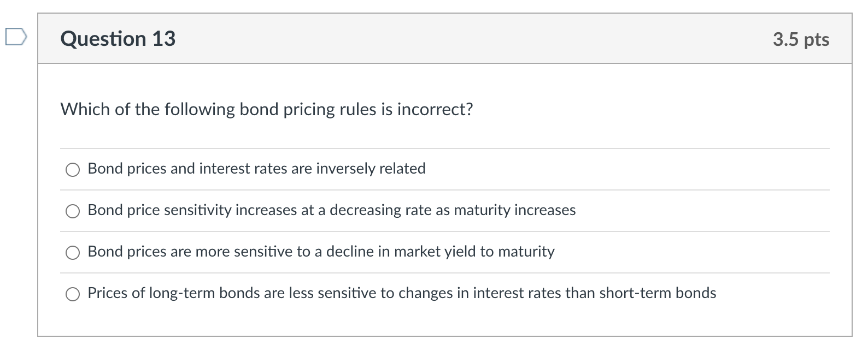Viewport: 868px width, 345px height.
Task: Click the 'Question 13' heading
Action: [x=118, y=39]
